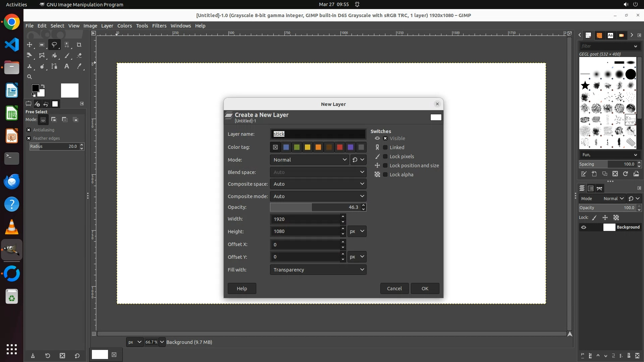This screenshot has height=362, width=644.
Task: Expand the Composite space dropdown
Action: (318, 184)
